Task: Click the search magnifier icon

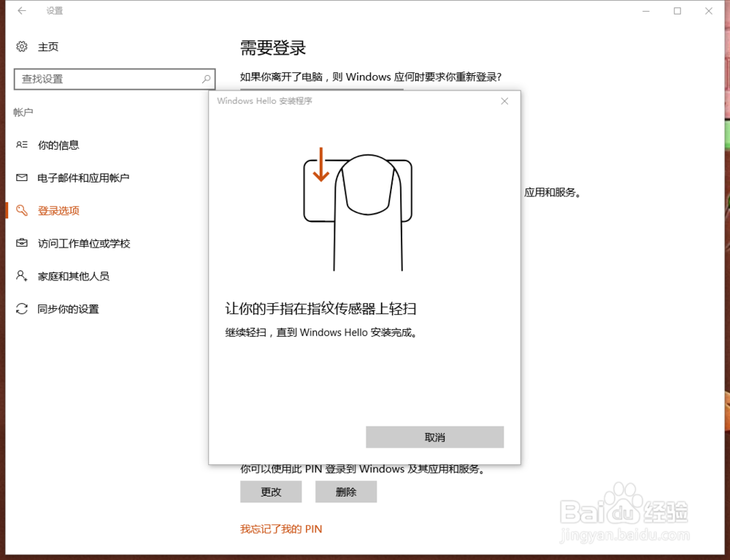Action: [206, 79]
